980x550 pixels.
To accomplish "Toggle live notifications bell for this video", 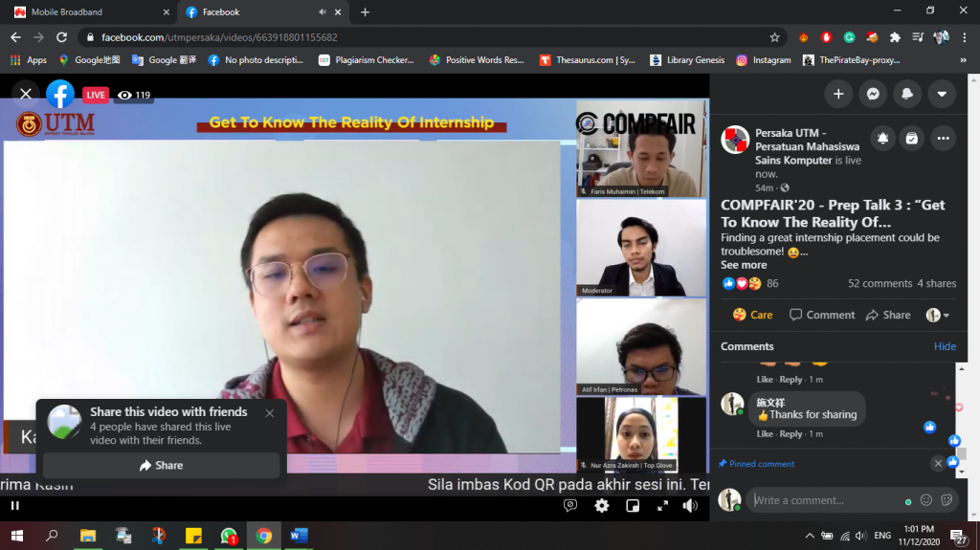I will click(x=882, y=139).
